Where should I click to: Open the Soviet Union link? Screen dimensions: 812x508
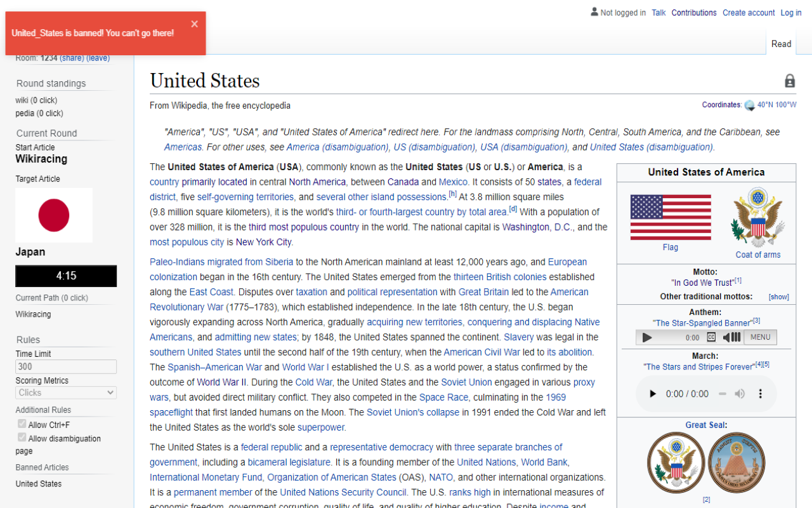click(x=466, y=382)
